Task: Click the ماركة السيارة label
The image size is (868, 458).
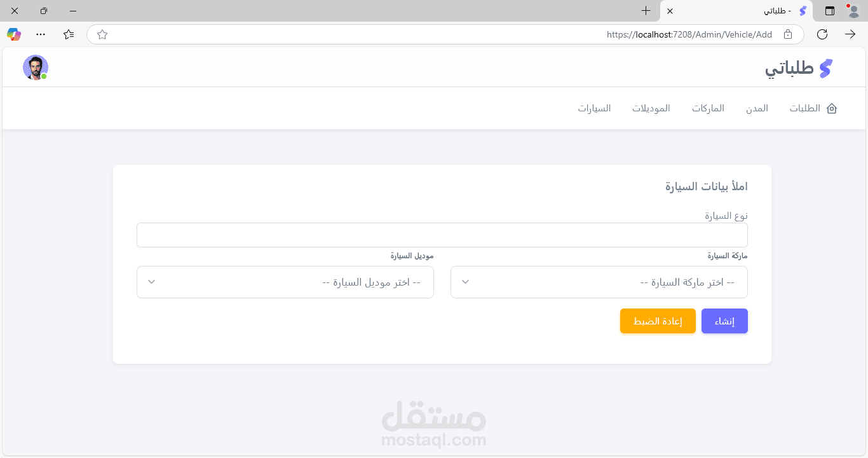Action: click(728, 256)
